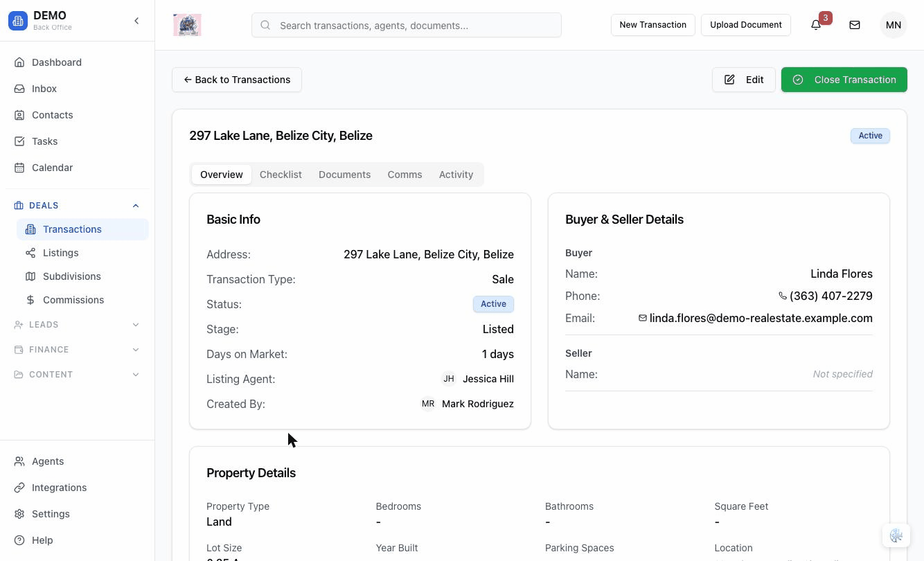Switch to the Activity tab

[456, 175]
